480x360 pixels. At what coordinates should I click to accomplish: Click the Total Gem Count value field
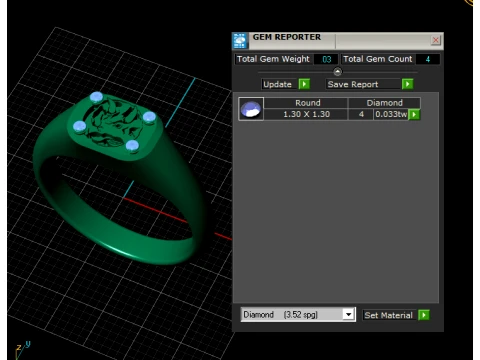point(428,59)
